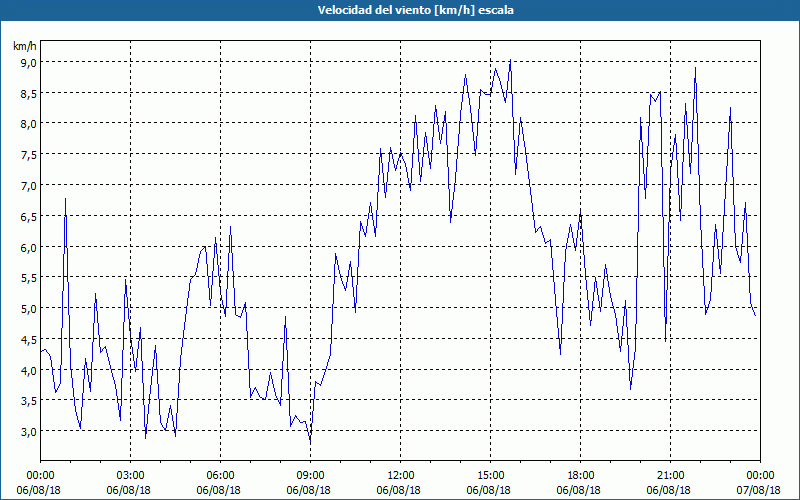Click the 15:00 time axis label
800x500 pixels.
(x=490, y=476)
